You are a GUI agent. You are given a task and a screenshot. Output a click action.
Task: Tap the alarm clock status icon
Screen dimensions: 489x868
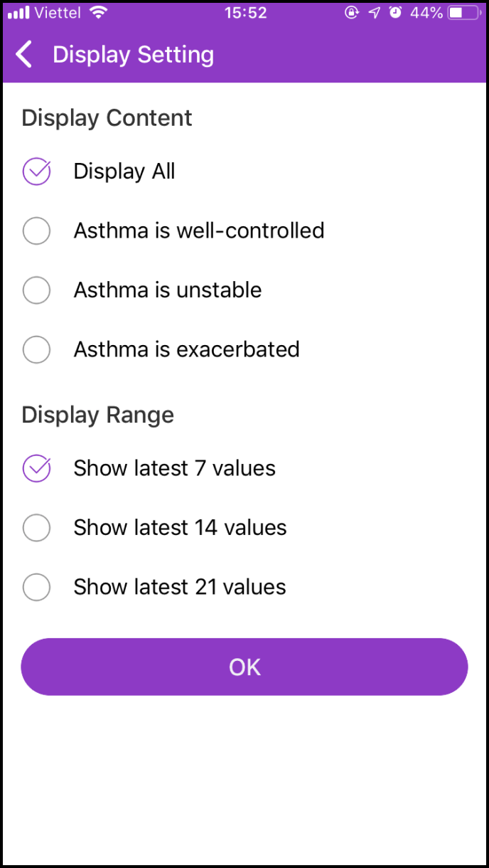coord(396,13)
